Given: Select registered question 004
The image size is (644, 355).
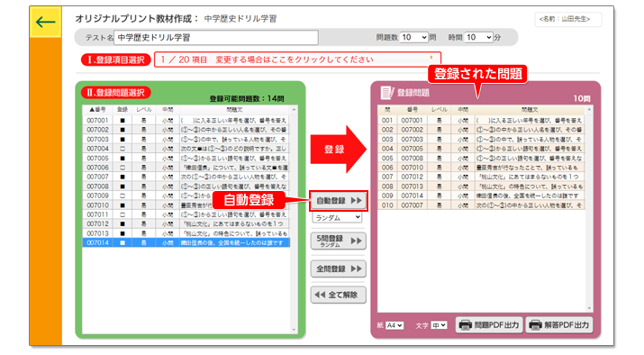Looking at the screenshot, I should [481, 149].
